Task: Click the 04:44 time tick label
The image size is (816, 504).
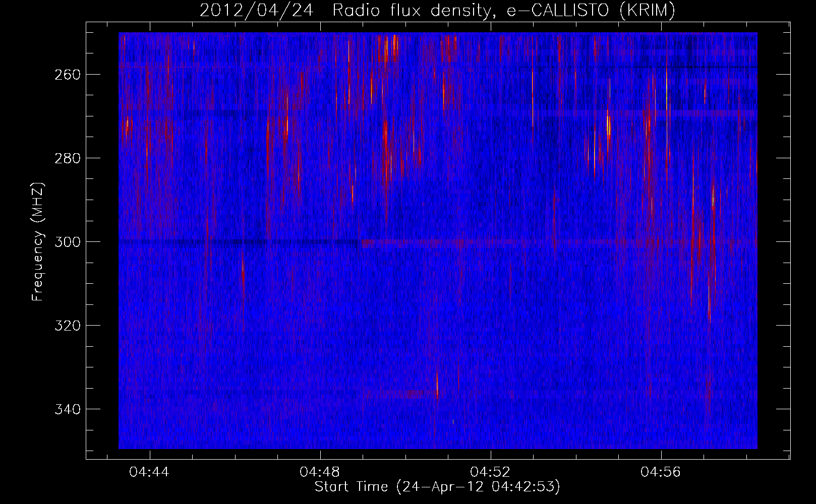Action: [x=149, y=472]
